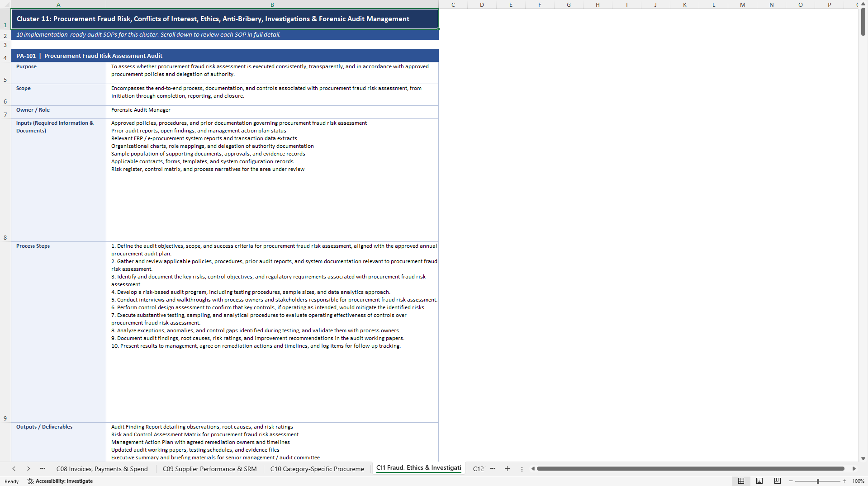Image resolution: width=868 pixels, height=486 pixels.
Task: Click the 'Ready' status indicator
Action: click(12, 481)
